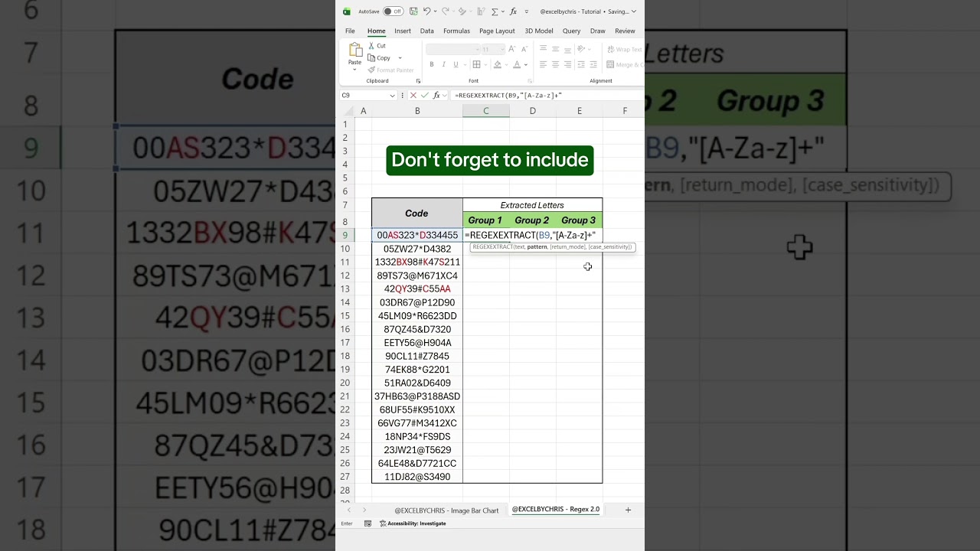Switch to the Data tab
980x551 pixels.
coord(427,31)
